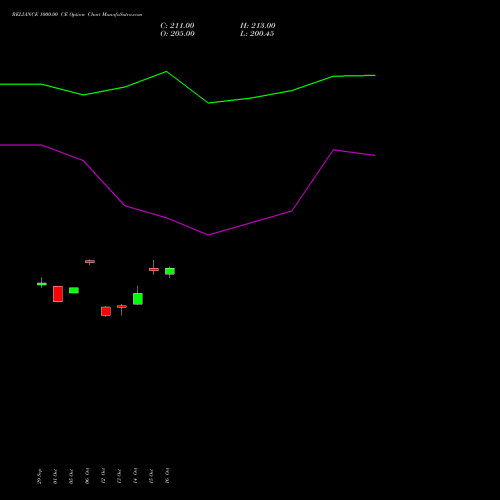The width and height of the screenshot is (500, 500).
Task: Click the last green candlestick for 16 Oct
Action: 170,271
